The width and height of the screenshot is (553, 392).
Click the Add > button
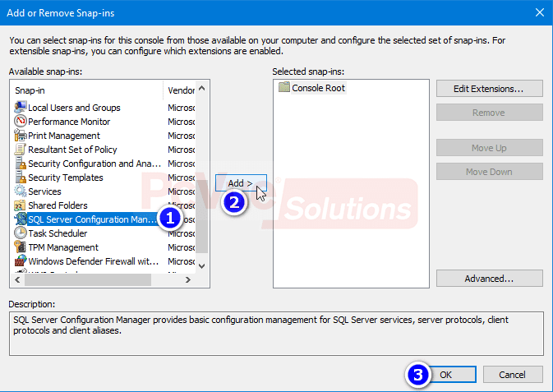(241, 183)
